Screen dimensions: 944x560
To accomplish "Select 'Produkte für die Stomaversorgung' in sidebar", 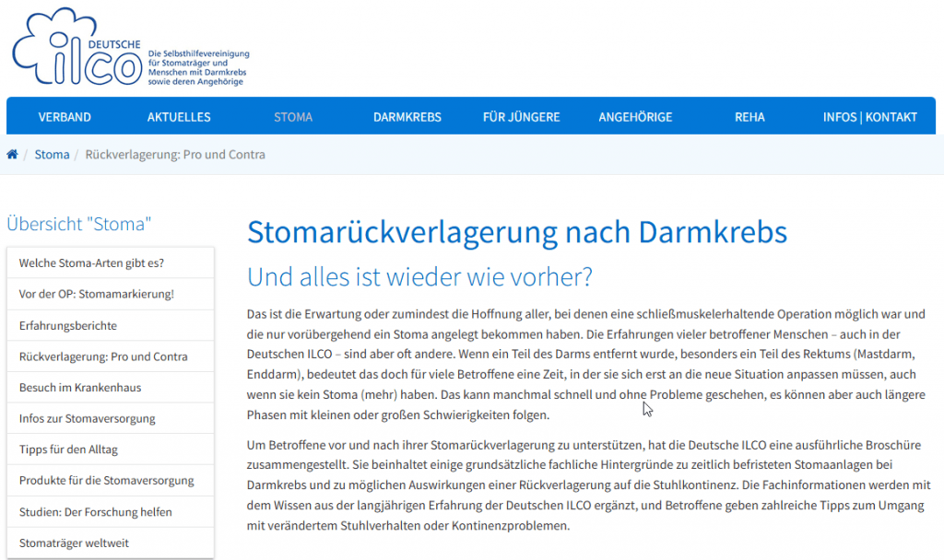I will tap(106, 481).
